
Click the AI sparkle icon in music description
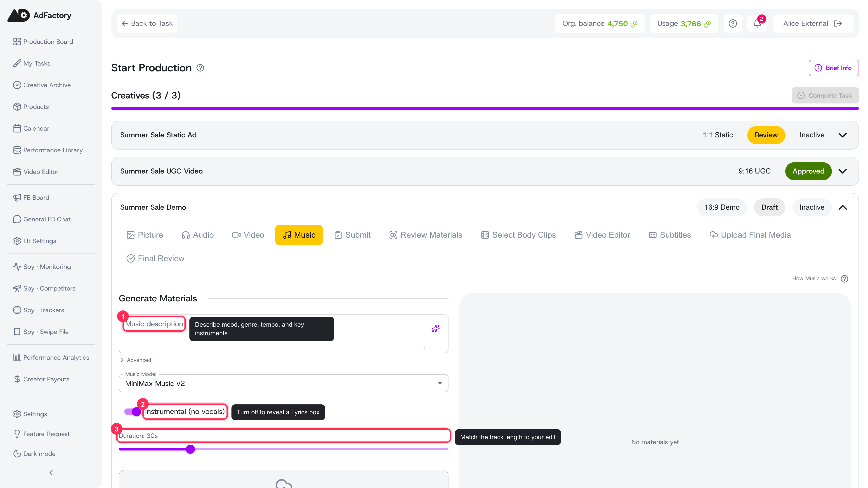coord(436,328)
